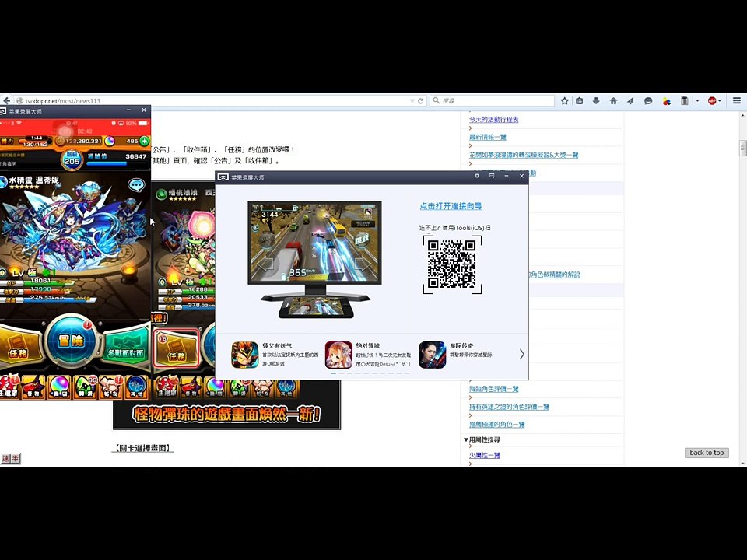Open the 推薦極運的角色一覽 link

coord(496,425)
